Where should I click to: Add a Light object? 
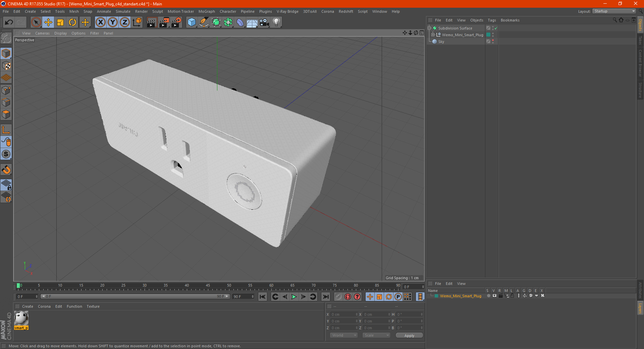click(276, 22)
